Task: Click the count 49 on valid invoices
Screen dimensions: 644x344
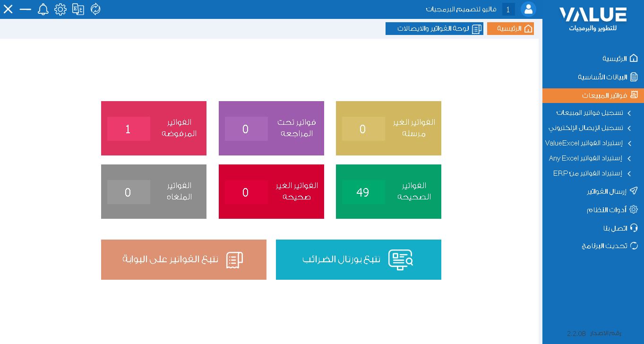Action: (x=363, y=192)
